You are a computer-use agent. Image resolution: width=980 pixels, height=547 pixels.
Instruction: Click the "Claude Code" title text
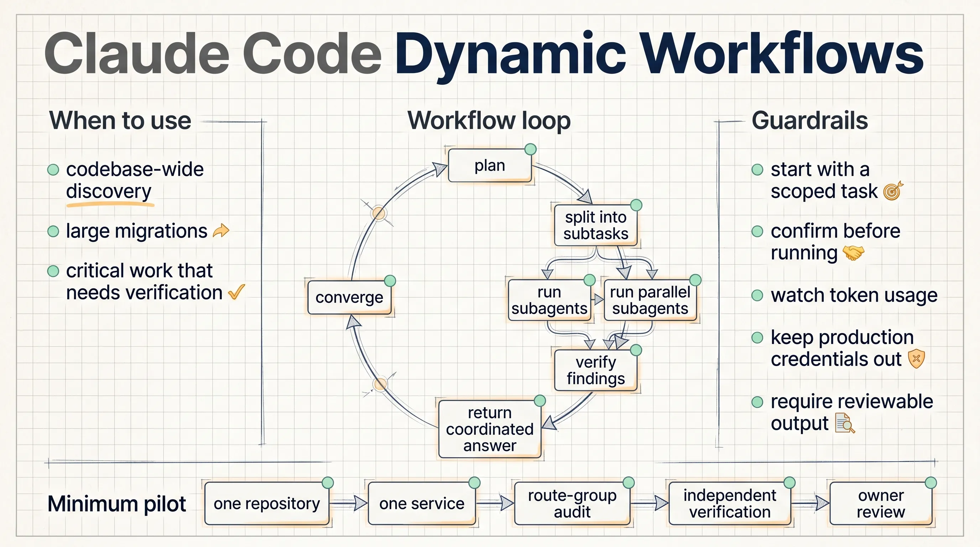[x=213, y=53]
